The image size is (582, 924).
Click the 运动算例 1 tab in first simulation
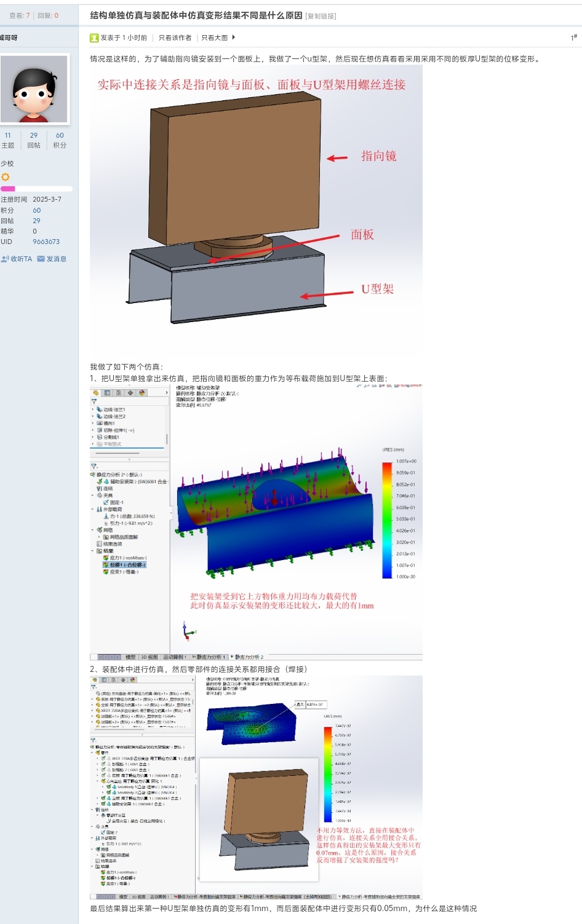coord(174,657)
